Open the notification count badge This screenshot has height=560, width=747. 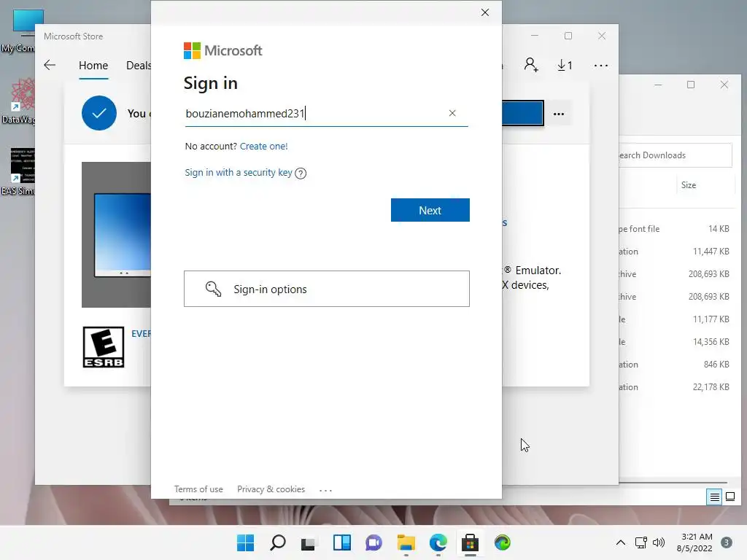(727, 542)
